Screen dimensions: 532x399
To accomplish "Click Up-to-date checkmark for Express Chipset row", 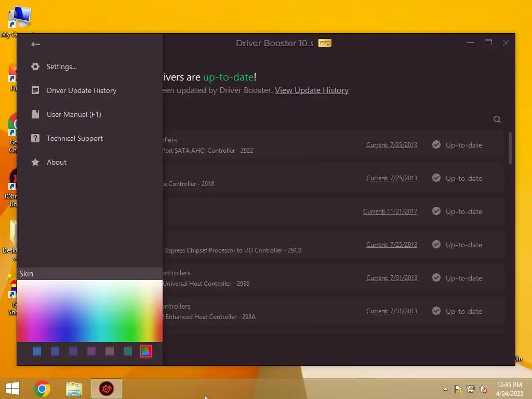I will (x=436, y=245).
